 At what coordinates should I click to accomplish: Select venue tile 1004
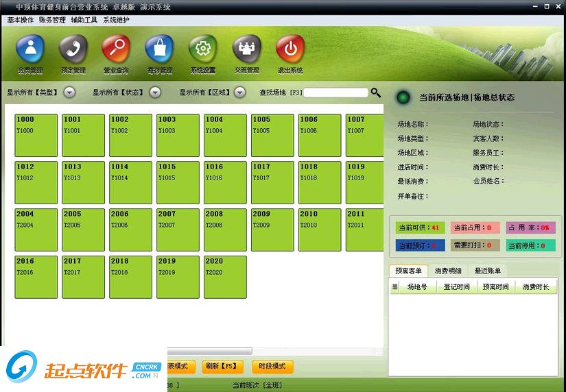(x=225, y=135)
